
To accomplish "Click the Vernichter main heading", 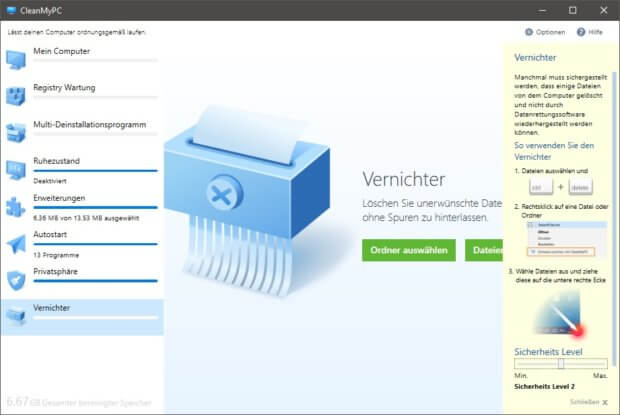I will coord(404,179).
